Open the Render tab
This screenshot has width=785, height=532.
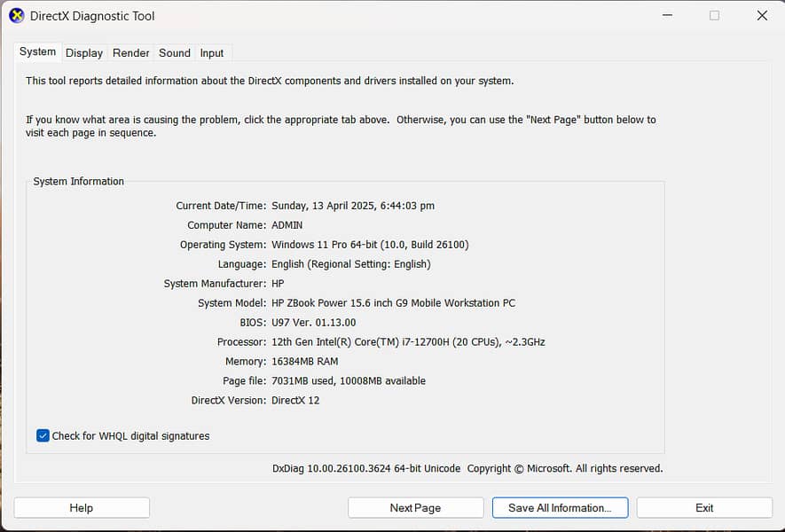point(130,53)
